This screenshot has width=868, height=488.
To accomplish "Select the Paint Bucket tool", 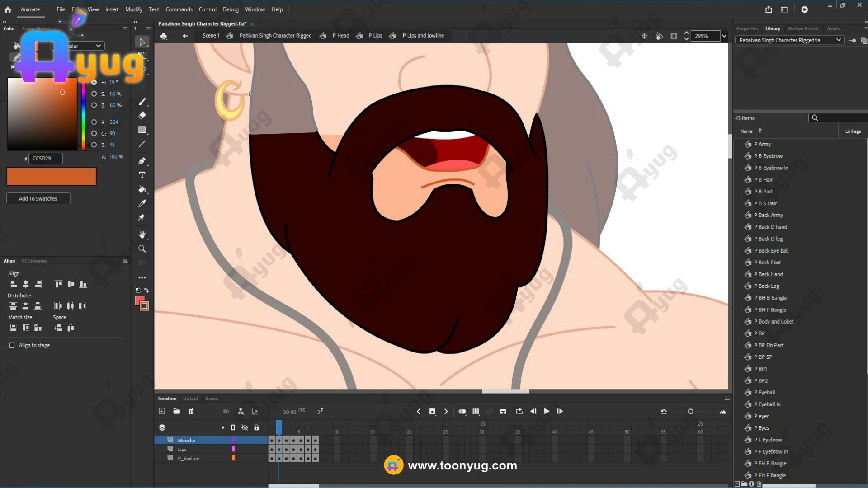I will pyautogui.click(x=142, y=189).
